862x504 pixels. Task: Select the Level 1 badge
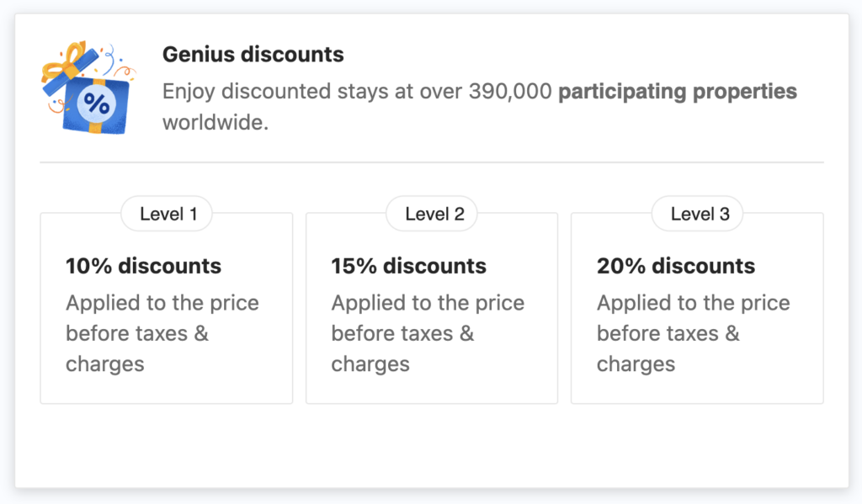pos(167,214)
